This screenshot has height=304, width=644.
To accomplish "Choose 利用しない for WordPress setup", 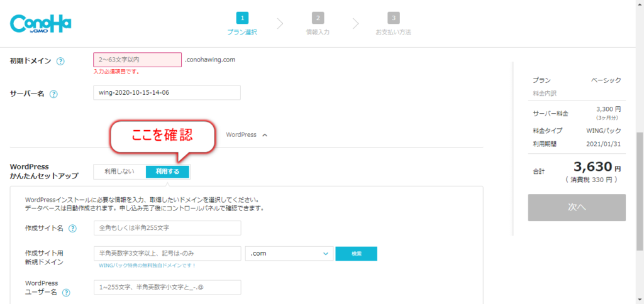I will (119, 171).
